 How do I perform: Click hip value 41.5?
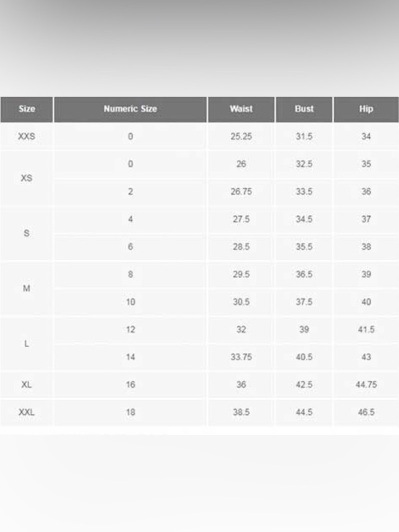click(x=366, y=330)
